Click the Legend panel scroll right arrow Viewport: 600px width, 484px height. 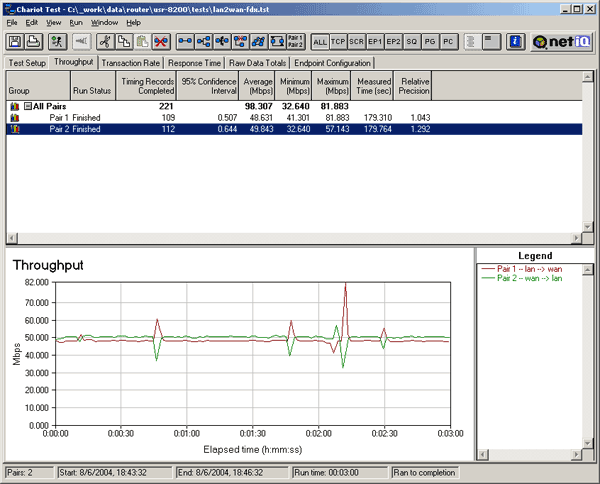(576, 455)
